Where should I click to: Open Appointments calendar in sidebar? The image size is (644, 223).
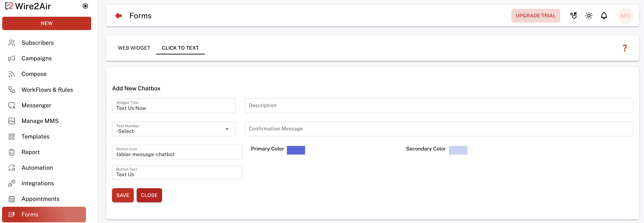(x=12, y=199)
